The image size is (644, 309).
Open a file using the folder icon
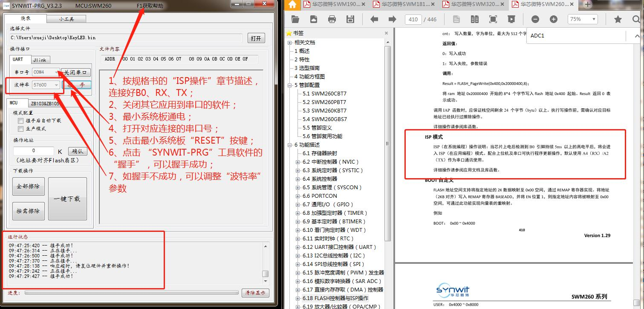click(x=295, y=19)
